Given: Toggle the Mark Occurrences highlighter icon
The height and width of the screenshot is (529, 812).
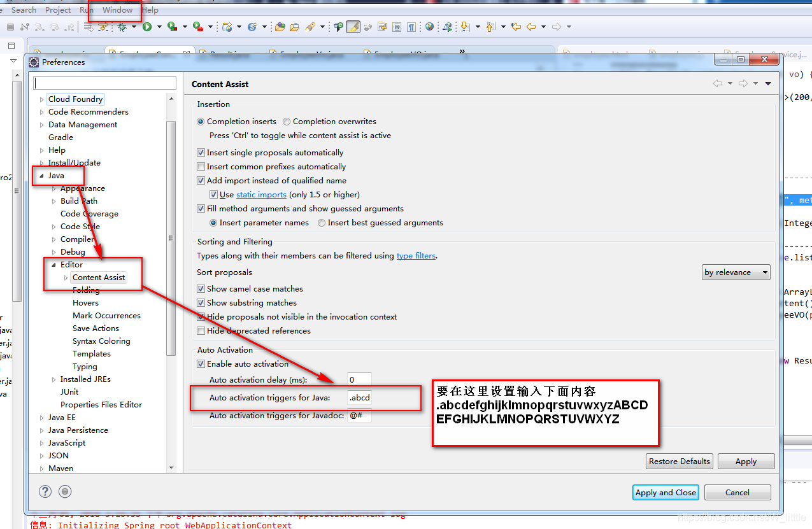Looking at the screenshot, I should point(353,27).
